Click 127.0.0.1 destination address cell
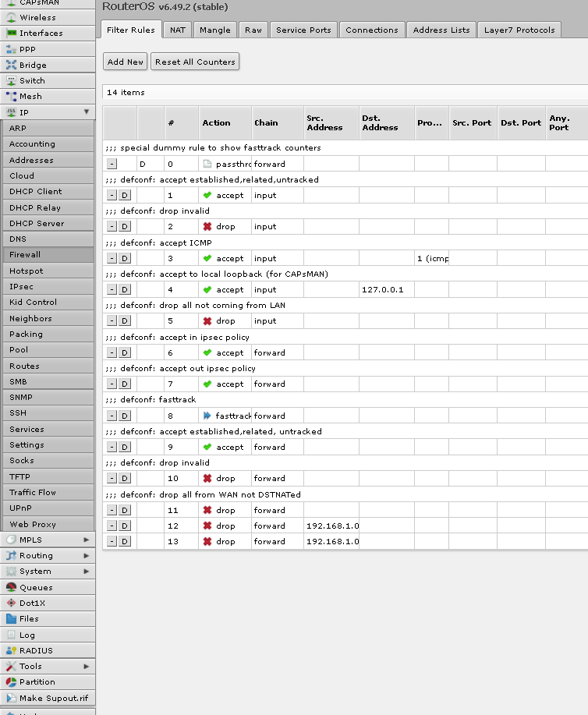Image resolution: width=588 pixels, height=715 pixels. (x=386, y=289)
